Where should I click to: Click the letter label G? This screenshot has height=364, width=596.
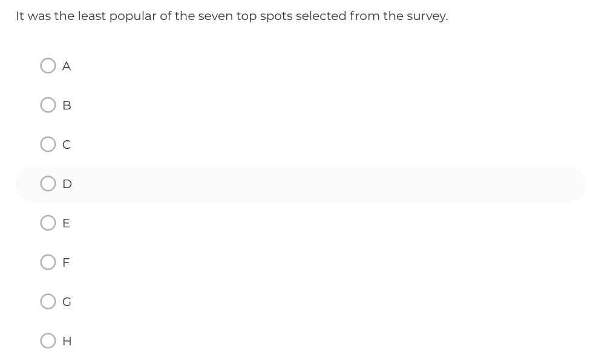click(x=67, y=302)
